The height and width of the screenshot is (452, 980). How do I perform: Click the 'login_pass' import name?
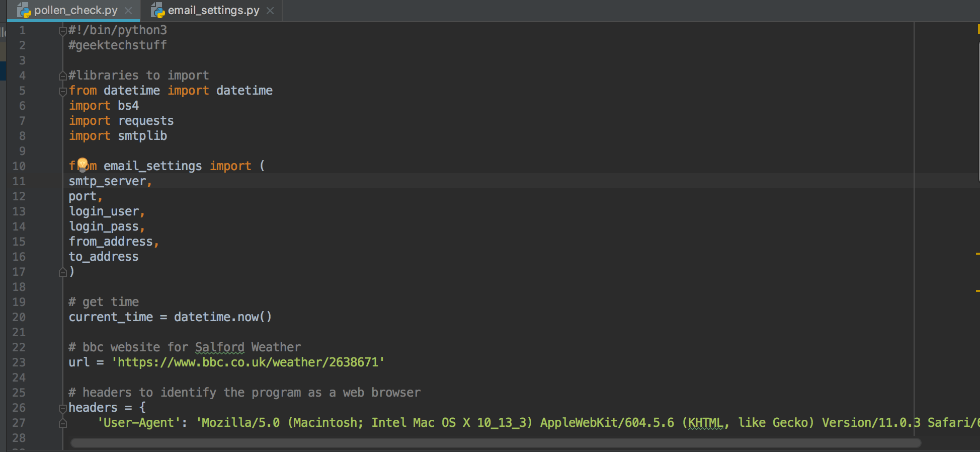(104, 227)
